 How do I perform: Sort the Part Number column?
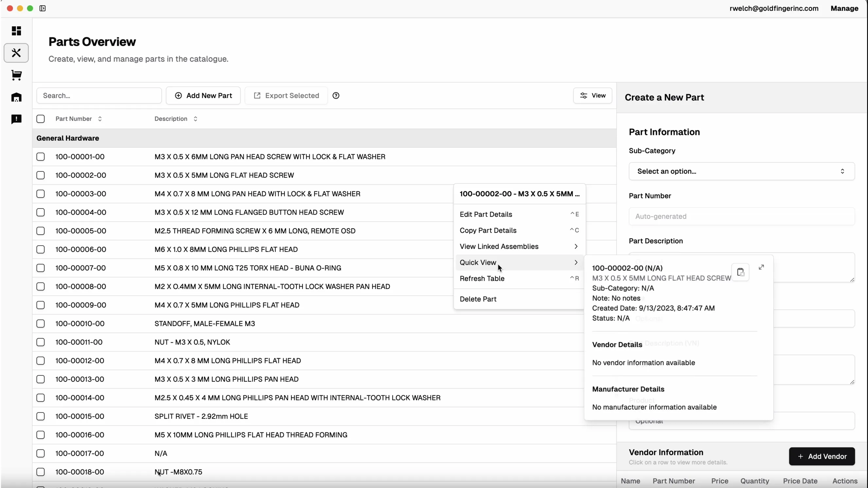coord(100,118)
